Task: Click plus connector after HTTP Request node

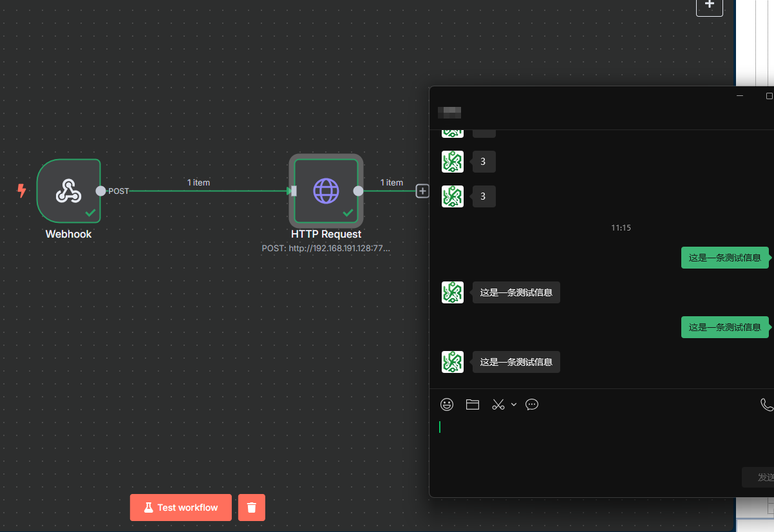Action: tap(422, 191)
